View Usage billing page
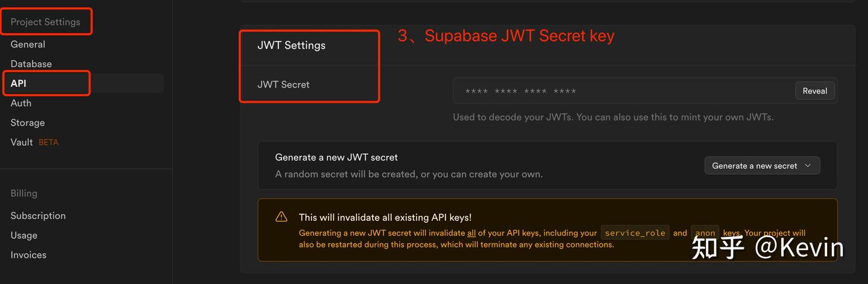This screenshot has width=868, height=284. point(24,235)
